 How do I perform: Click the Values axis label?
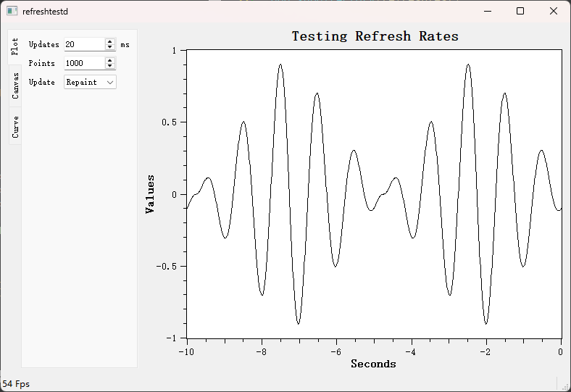150,193
